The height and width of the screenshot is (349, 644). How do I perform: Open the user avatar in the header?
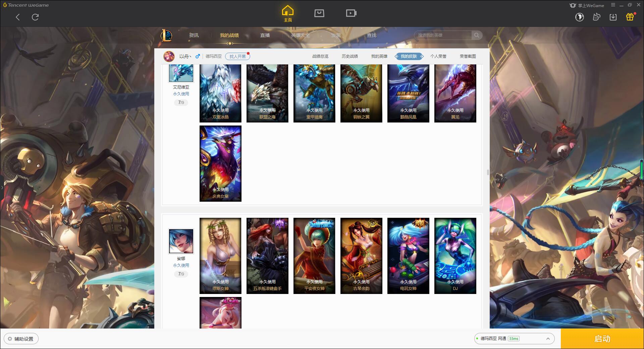click(580, 17)
